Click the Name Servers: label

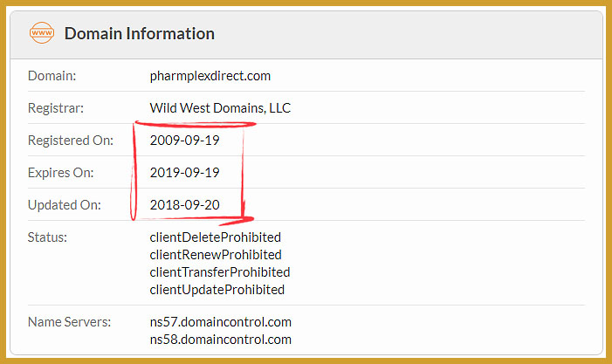pos(70,322)
